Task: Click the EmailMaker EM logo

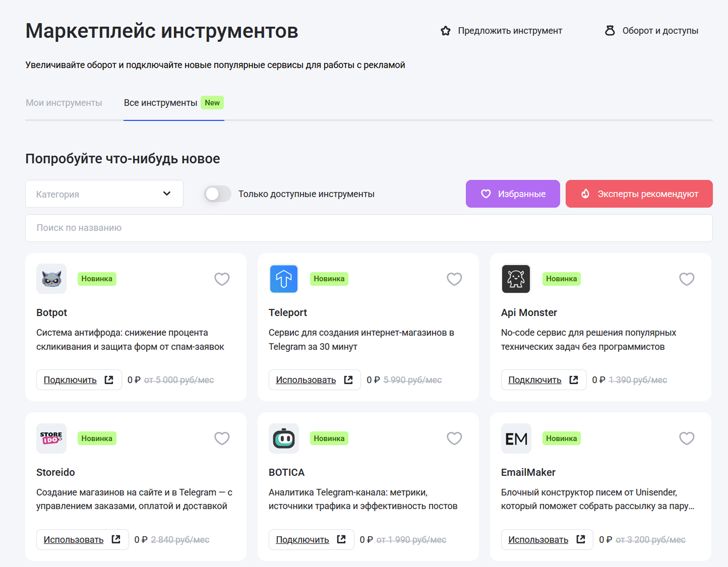Action: 516,438
